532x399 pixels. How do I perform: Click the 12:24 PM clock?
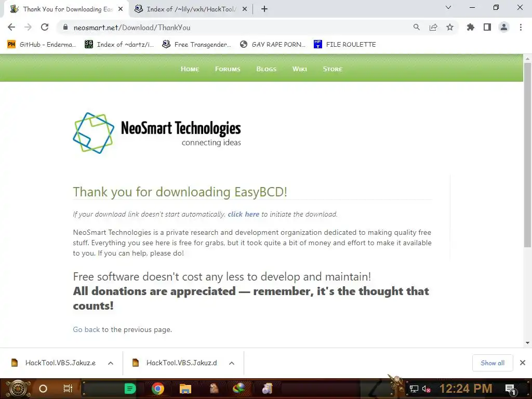(465, 389)
